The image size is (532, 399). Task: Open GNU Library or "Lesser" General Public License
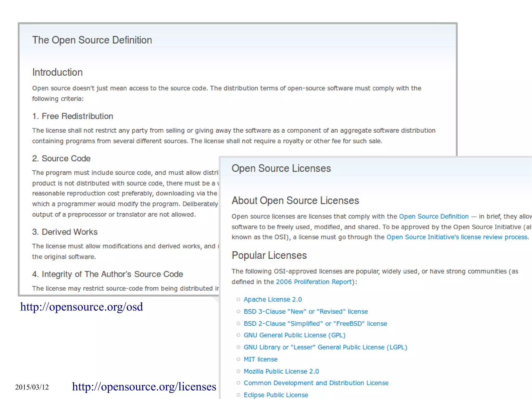tap(325, 347)
